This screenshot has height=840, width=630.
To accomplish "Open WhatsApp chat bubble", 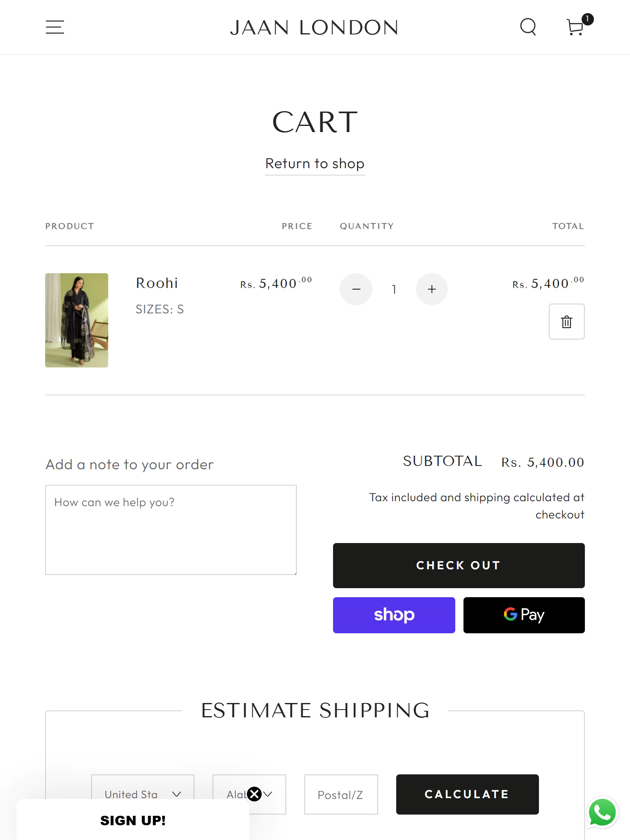I will pos(602,813).
